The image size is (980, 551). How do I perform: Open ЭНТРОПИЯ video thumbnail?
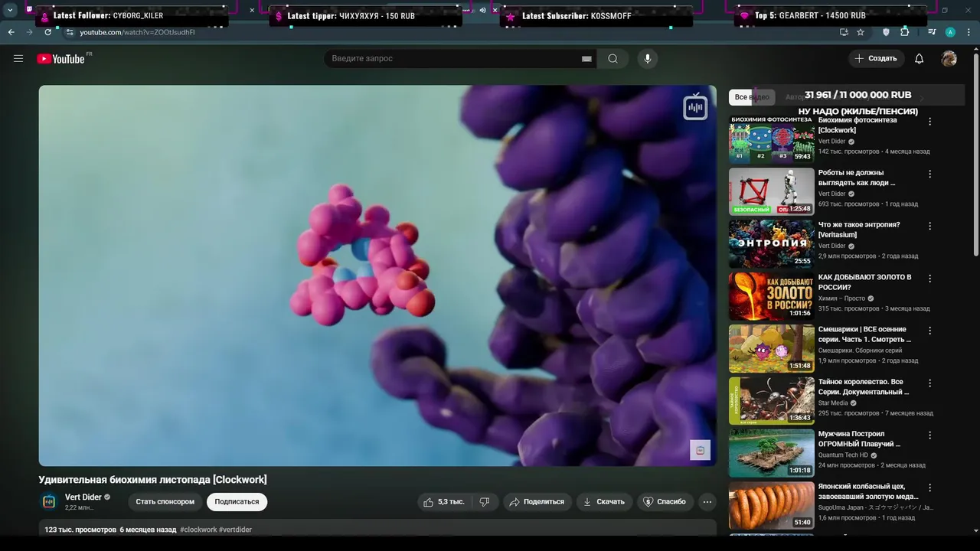click(x=771, y=243)
